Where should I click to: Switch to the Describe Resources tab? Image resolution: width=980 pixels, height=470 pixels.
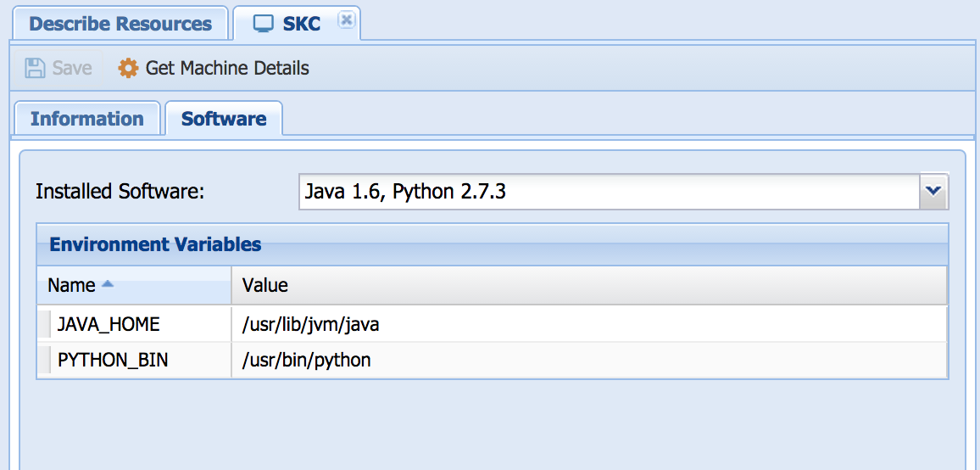click(120, 23)
